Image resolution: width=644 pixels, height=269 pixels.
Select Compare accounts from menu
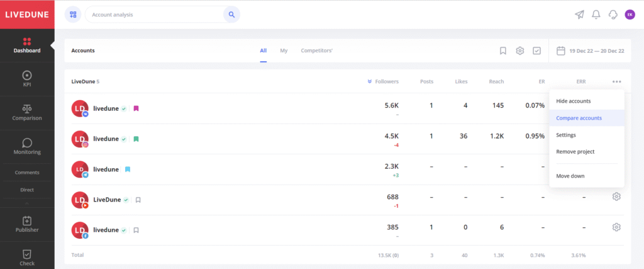pos(579,118)
